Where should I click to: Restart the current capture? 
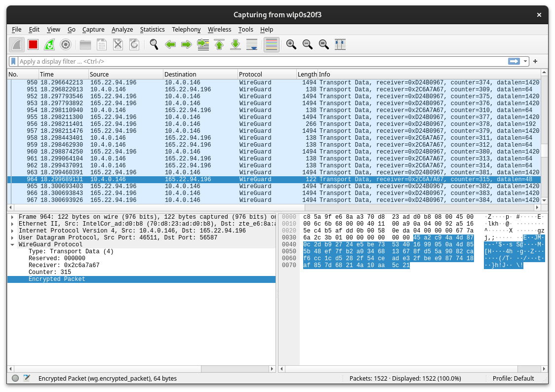(x=49, y=44)
